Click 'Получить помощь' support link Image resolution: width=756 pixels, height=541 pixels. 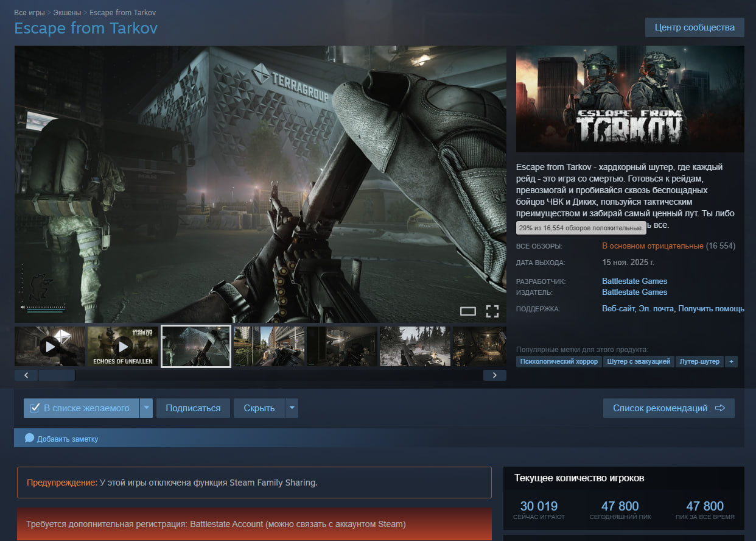[711, 309]
